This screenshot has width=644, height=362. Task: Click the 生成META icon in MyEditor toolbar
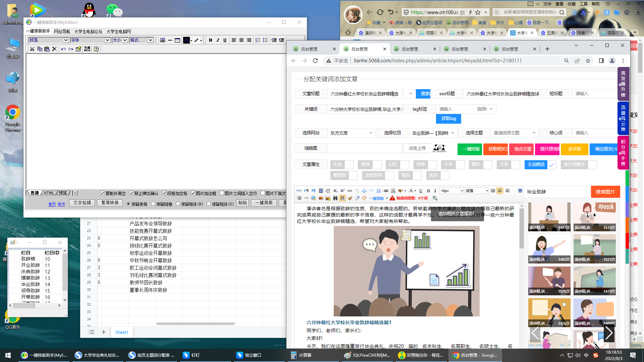87,49
